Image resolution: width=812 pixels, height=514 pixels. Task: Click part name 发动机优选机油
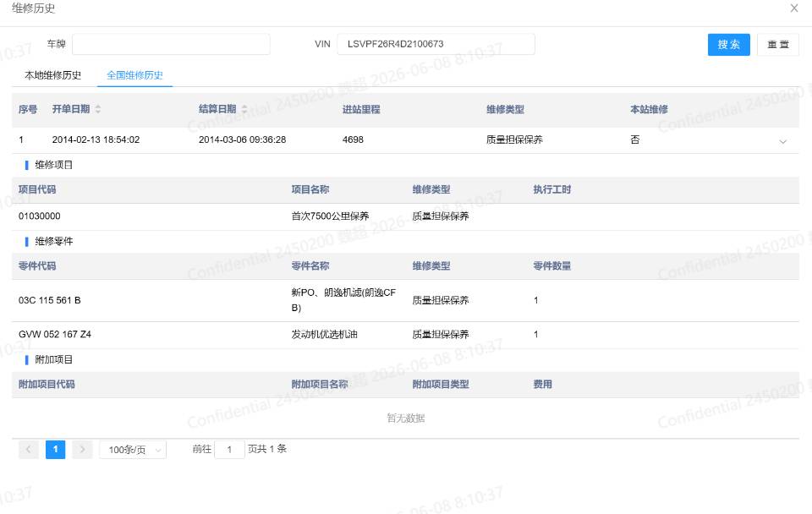325,335
